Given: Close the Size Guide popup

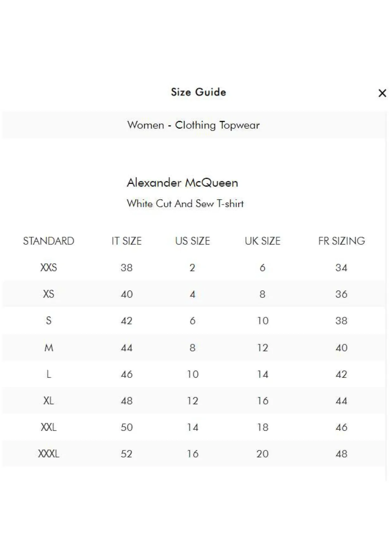Looking at the screenshot, I should (x=382, y=93).
